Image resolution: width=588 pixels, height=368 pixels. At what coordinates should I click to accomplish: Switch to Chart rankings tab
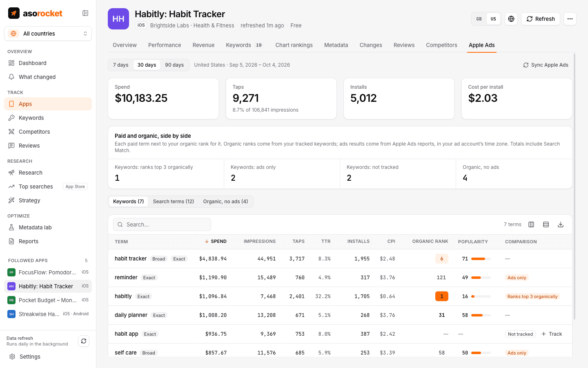click(x=294, y=45)
